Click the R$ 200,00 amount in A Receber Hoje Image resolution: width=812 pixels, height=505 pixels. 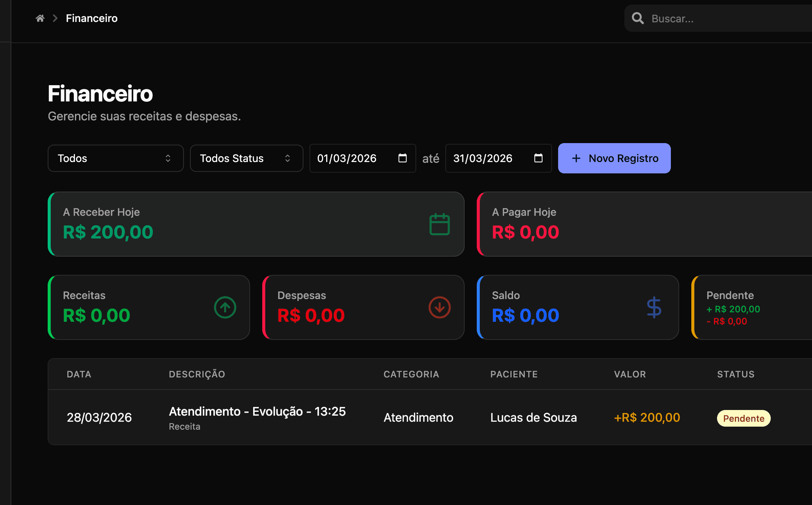pyautogui.click(x=108, y=232)
